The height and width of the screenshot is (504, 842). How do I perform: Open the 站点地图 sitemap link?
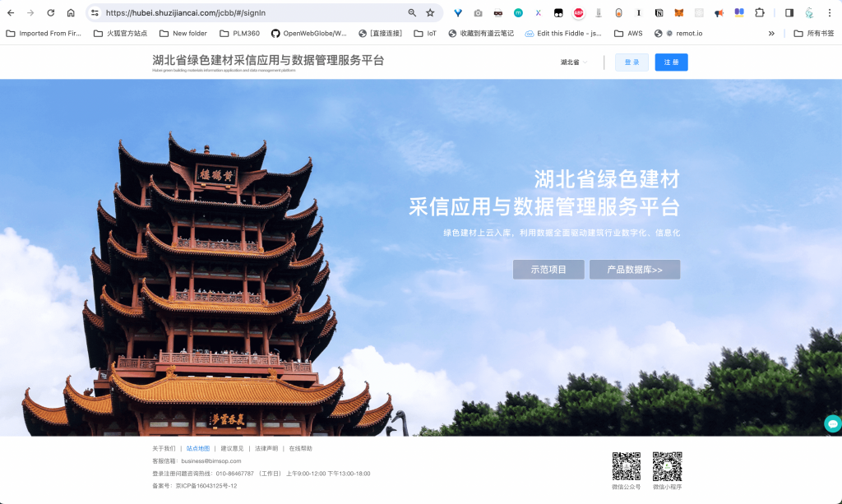click(198, 449)
